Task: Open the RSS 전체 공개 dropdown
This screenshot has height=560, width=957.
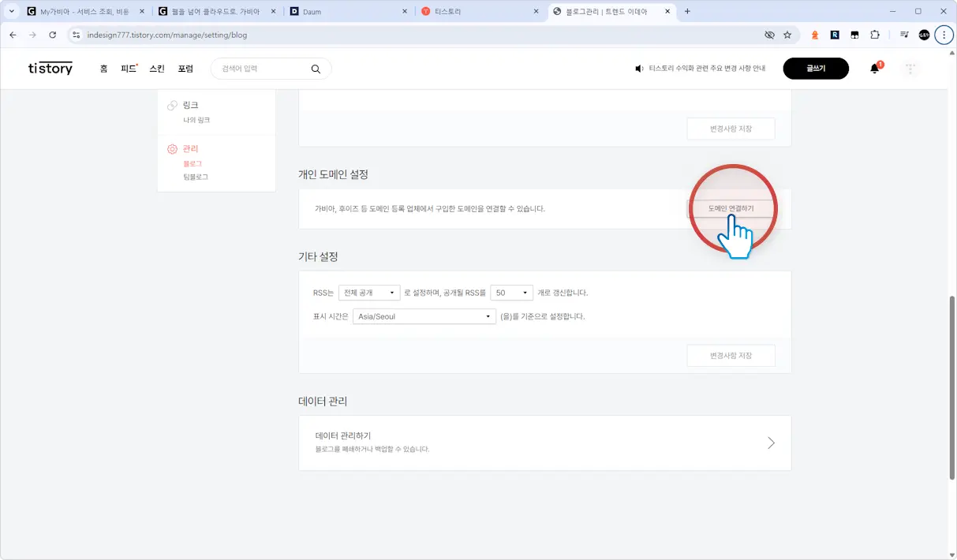Action: click(x=368, y=292)
